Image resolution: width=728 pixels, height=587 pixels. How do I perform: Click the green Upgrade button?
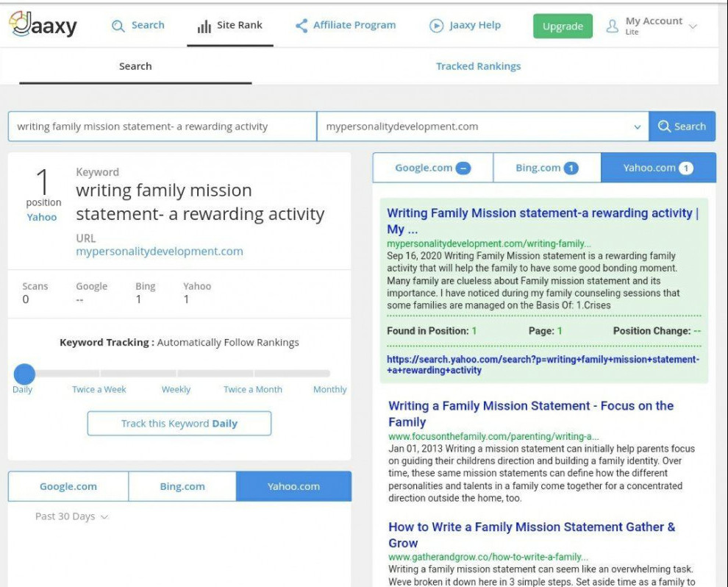(x=563, y=26)
